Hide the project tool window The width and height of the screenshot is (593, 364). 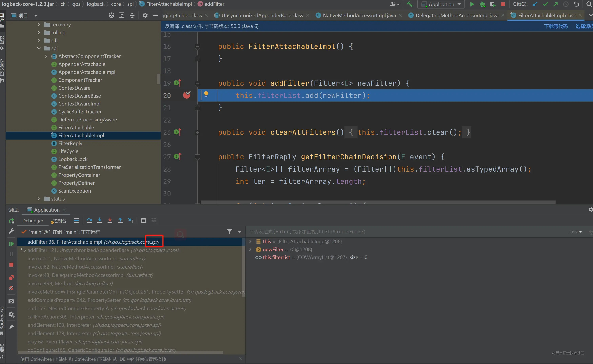coord(155,15)
